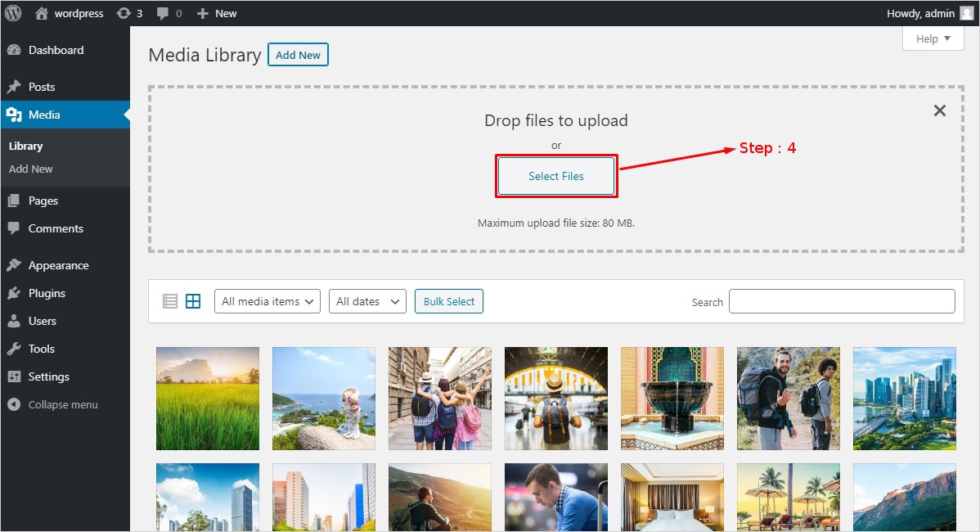This screenshot has height=532, width=980.
Task: Switch to list view icon
Action: point(170,301)
